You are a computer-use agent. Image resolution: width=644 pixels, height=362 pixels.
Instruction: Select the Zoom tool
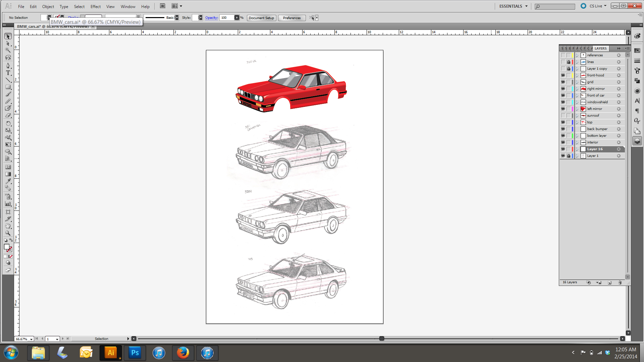pos(8,233)
